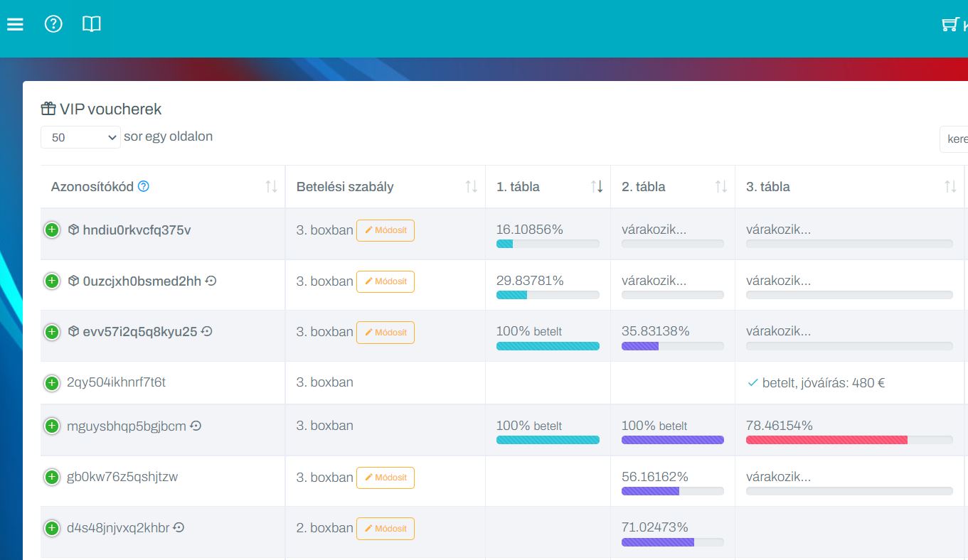This screenshot has height=560, width=968.
Task: Click the VIP voucherek heading
Action: [x=110, y=109]
